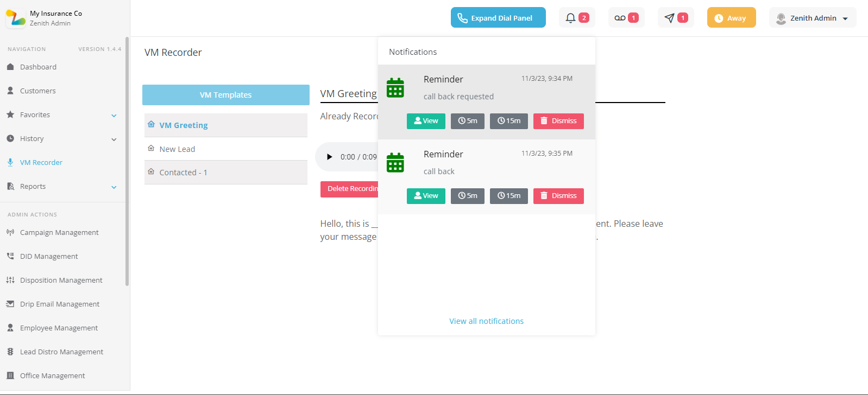Snooze call back requested reminder 15m
The height and width of the screenshot is (395, 868).
(509, 121)
